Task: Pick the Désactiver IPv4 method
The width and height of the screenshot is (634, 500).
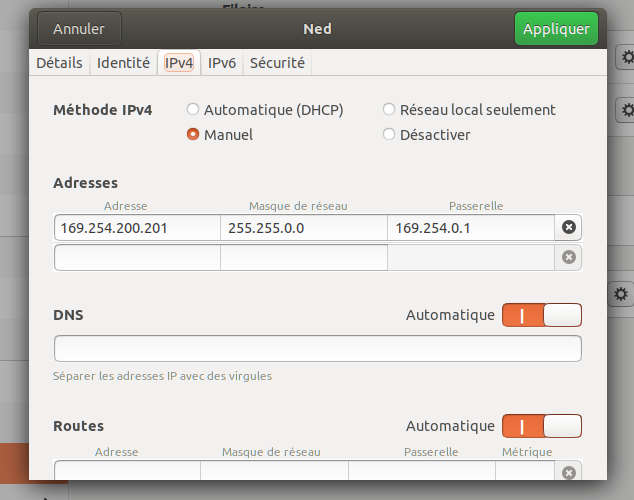Action: click(389, 134)
